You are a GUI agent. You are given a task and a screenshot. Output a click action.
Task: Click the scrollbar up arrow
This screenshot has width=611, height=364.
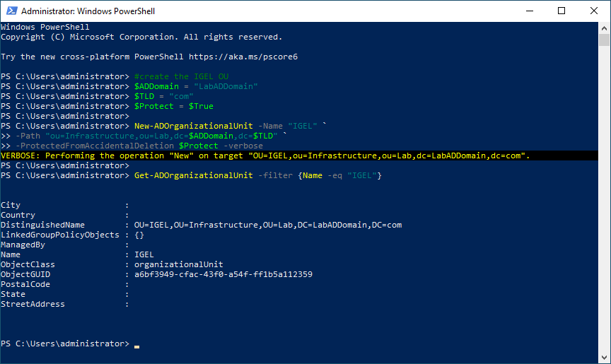coord(605,28)
